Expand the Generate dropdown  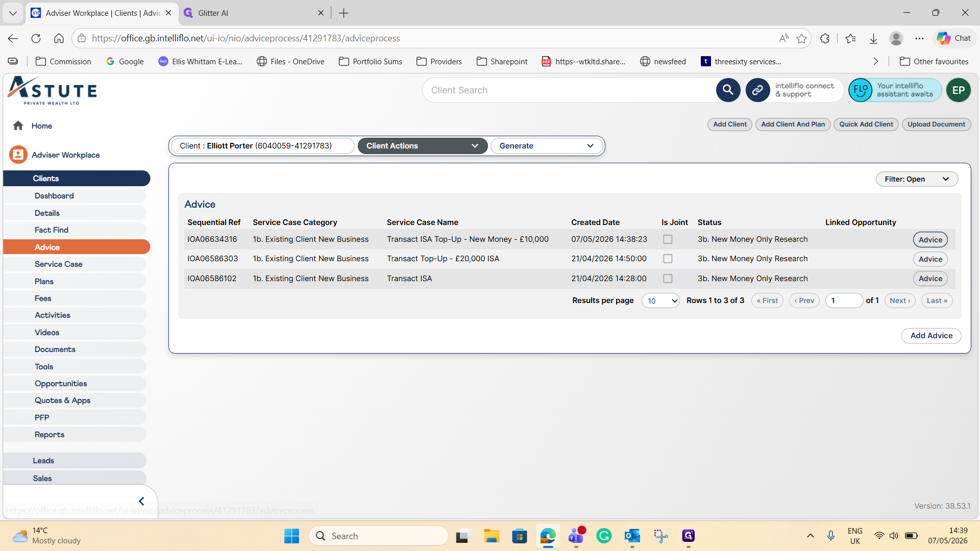[x=547, y=146]
